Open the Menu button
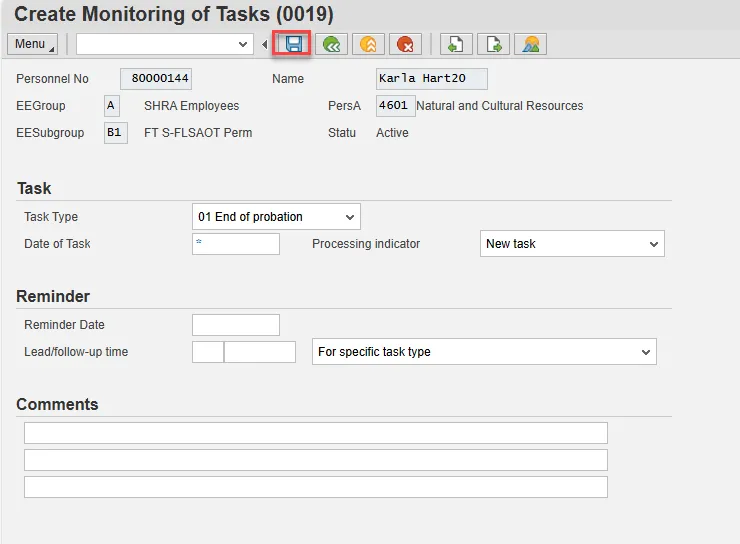This screenshot has width=740, height=544. coord(32,44)
